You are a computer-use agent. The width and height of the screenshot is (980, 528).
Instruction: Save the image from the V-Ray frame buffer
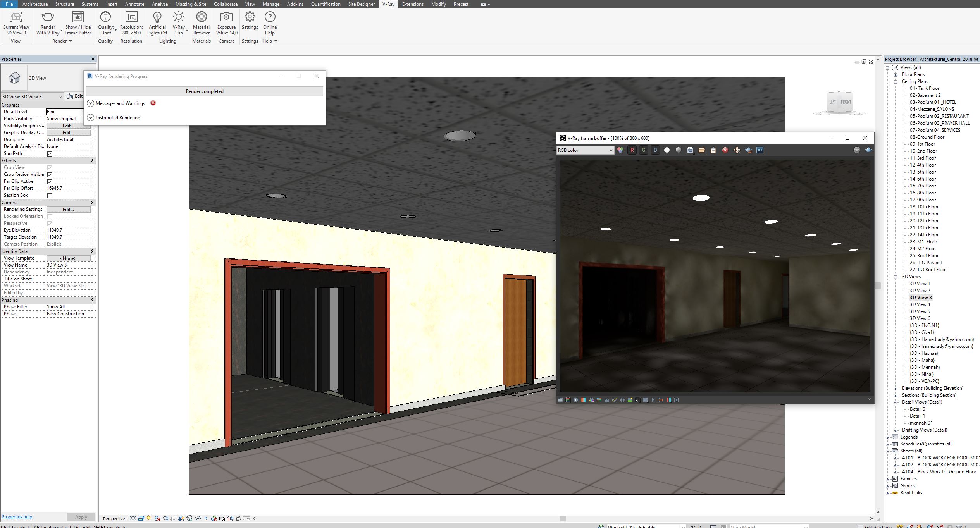(x=690, y=150)
